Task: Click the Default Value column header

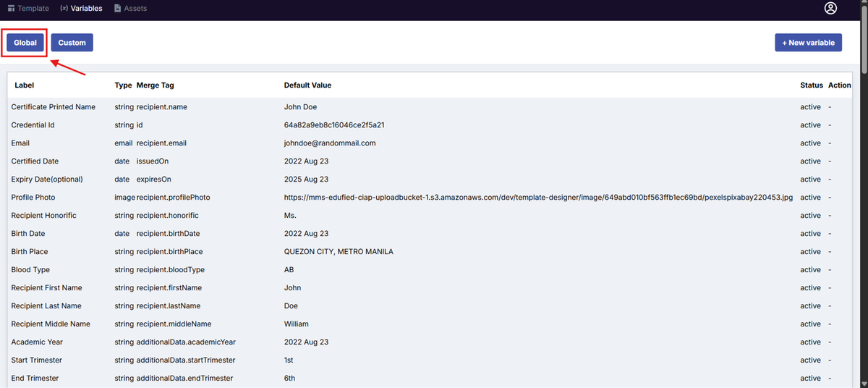Action: coord(307,85)
